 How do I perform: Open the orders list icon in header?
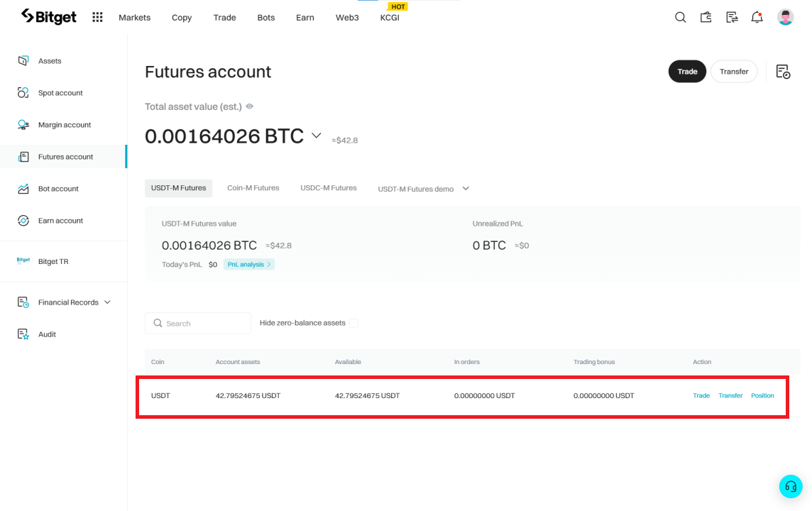(732, 17)
